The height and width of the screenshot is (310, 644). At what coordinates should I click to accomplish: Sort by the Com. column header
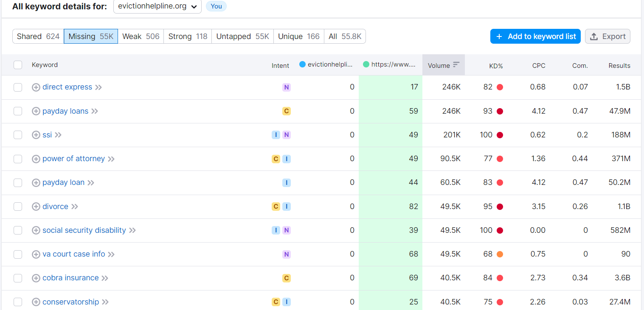pyautogui.click(x=580, y=66)
